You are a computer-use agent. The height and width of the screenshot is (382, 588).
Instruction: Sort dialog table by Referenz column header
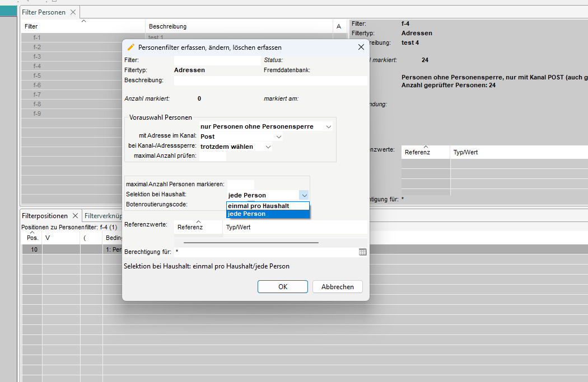click(x=190, y=227)
